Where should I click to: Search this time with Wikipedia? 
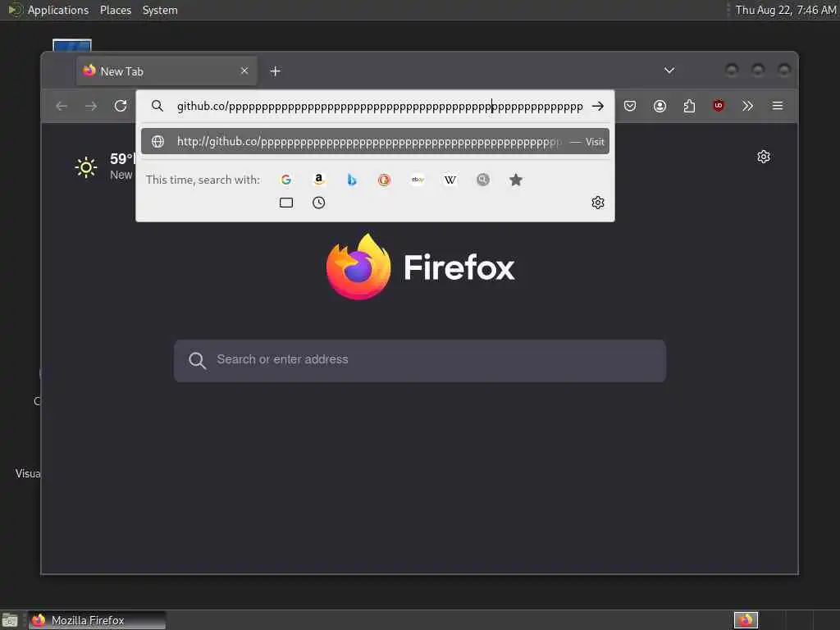point(450,180)
